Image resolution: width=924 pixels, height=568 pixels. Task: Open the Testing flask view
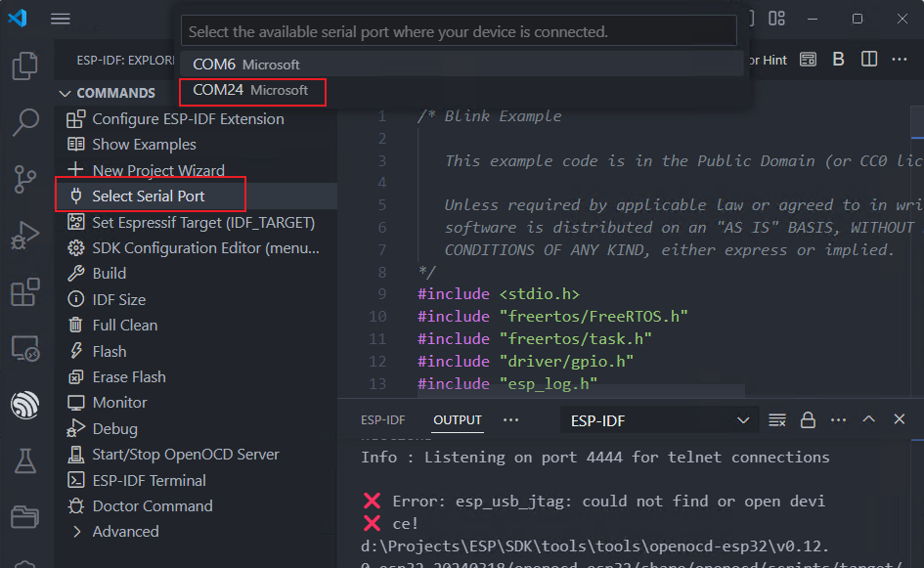click(24, 460)
